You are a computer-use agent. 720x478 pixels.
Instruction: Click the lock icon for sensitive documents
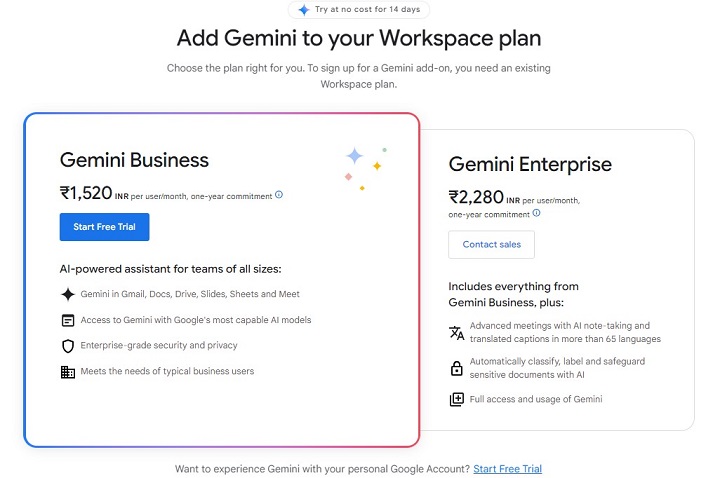(x=456, y=369)
